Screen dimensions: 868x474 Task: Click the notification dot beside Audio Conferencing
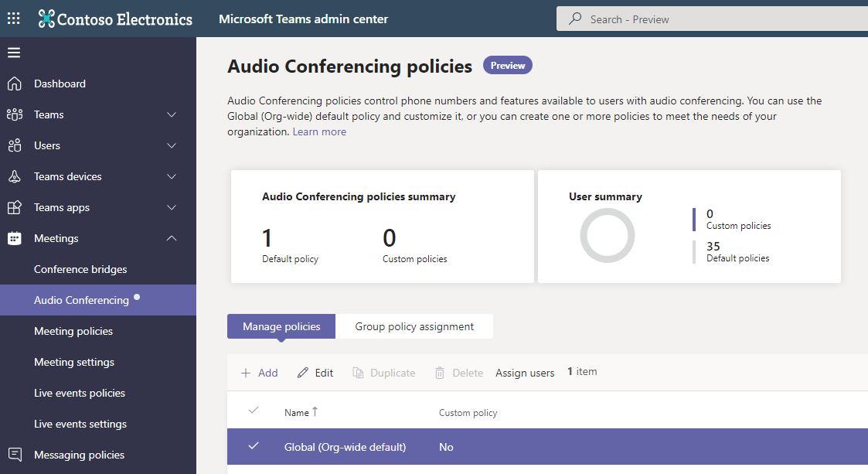coord(137,297)
